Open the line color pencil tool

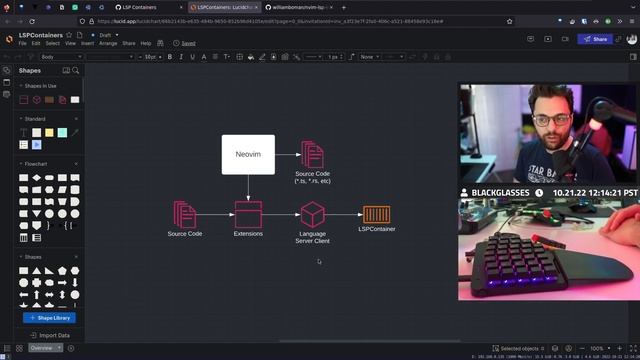[262, 57]
